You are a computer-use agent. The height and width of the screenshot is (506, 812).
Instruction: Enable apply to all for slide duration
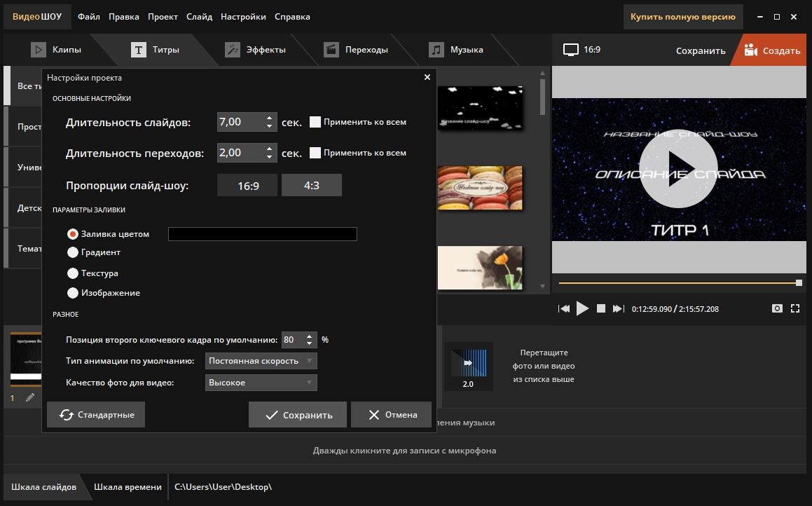pos(315,122)
